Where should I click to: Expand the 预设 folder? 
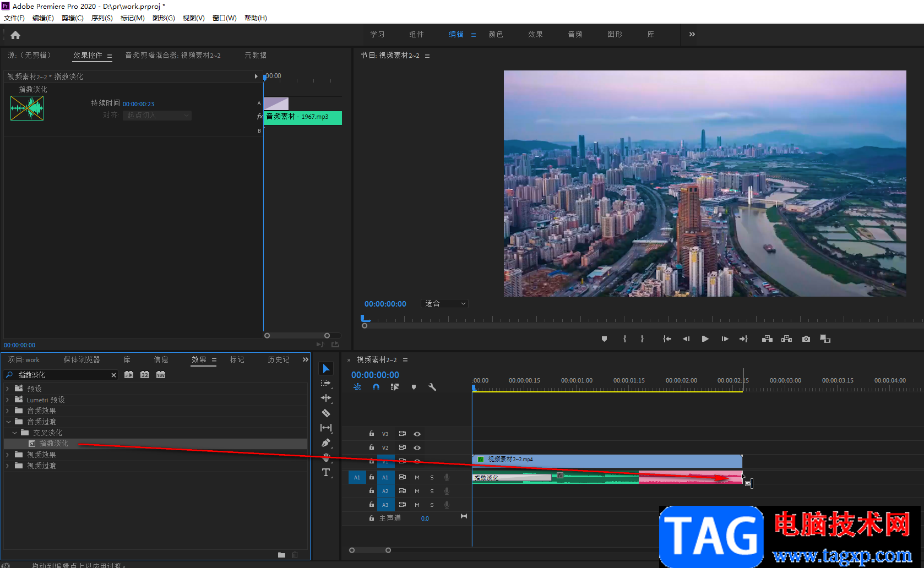click(x=8, y=389)
